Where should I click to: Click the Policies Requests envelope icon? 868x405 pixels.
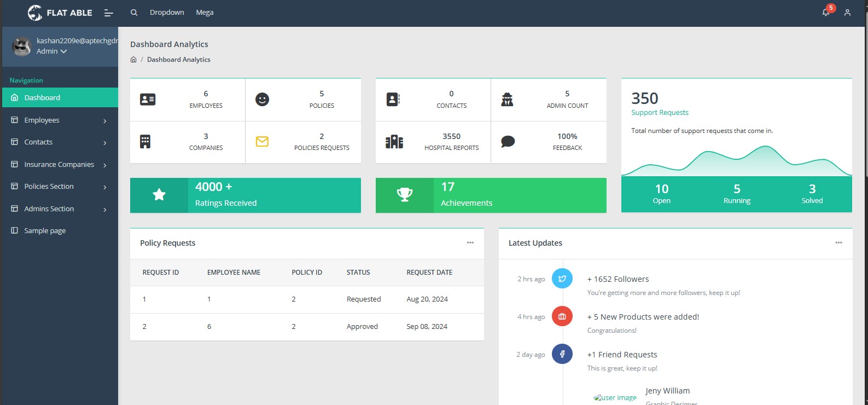(x=262, y=142)
